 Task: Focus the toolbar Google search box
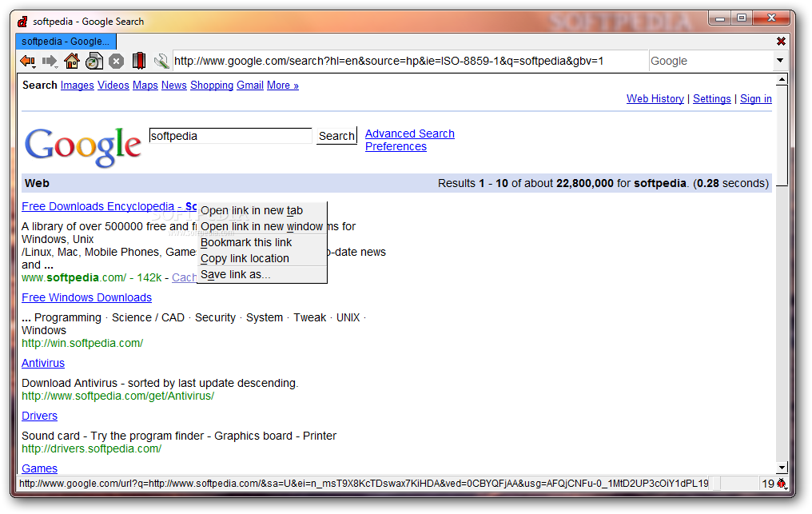711,61
